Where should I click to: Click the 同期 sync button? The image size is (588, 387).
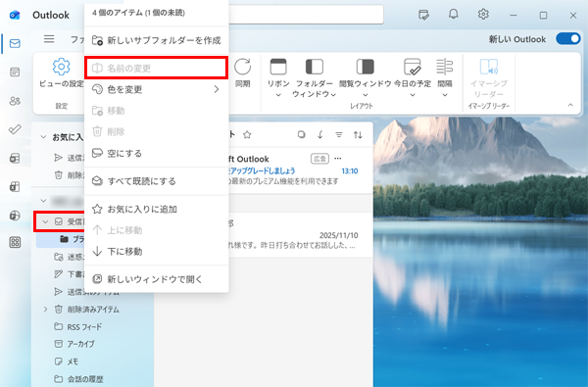click(243, 73)
